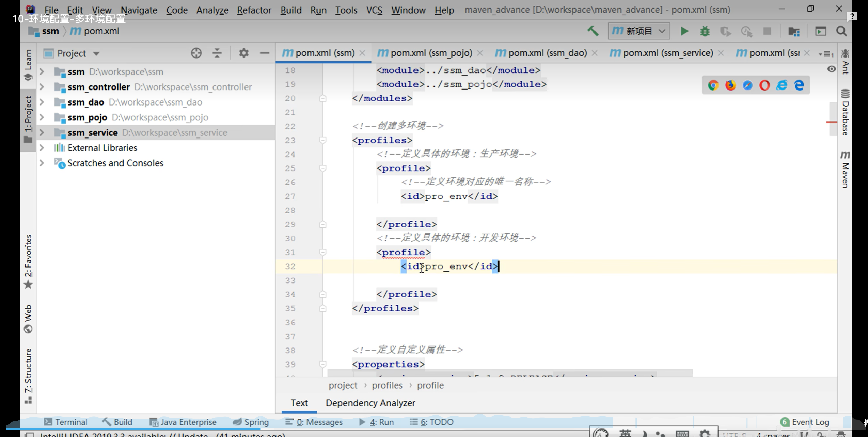The width and height of the screenshot is (868, 437).
Task: Expand the ssm_controller module tree node
Action: (42, 87)
